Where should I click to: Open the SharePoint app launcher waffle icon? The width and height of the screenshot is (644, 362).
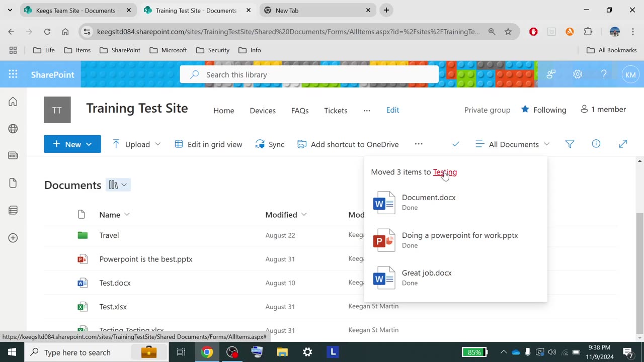(13, 74)
